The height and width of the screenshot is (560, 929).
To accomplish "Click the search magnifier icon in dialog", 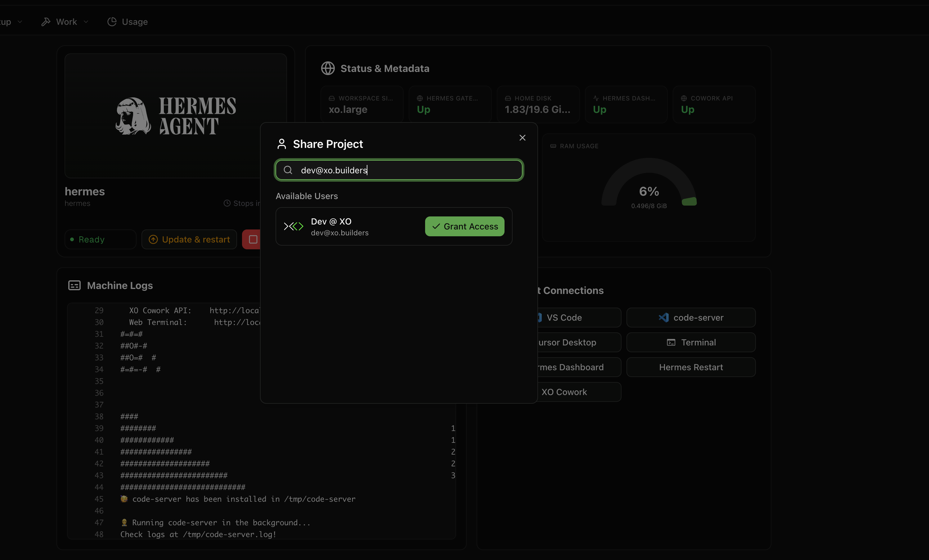I will click(x=288, y=170).
